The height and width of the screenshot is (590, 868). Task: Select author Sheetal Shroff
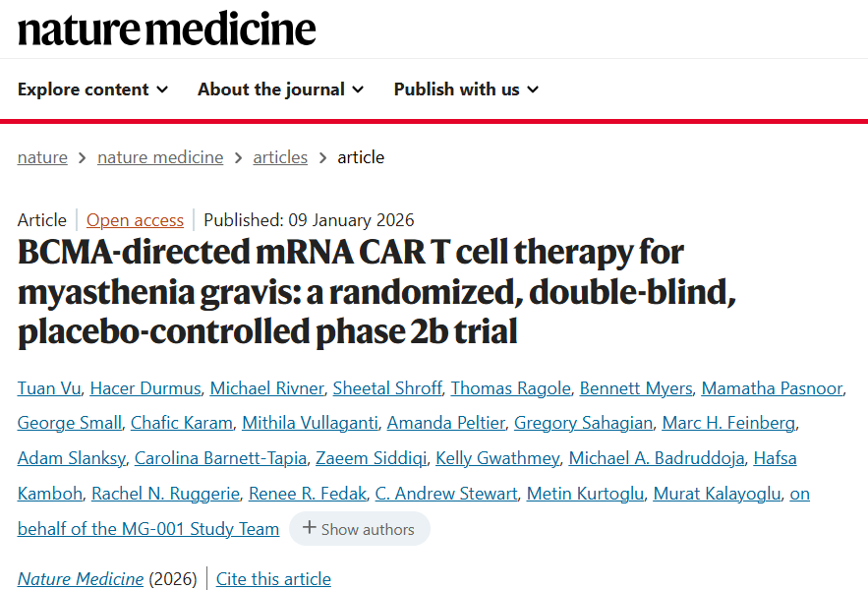tap(387, 388)
